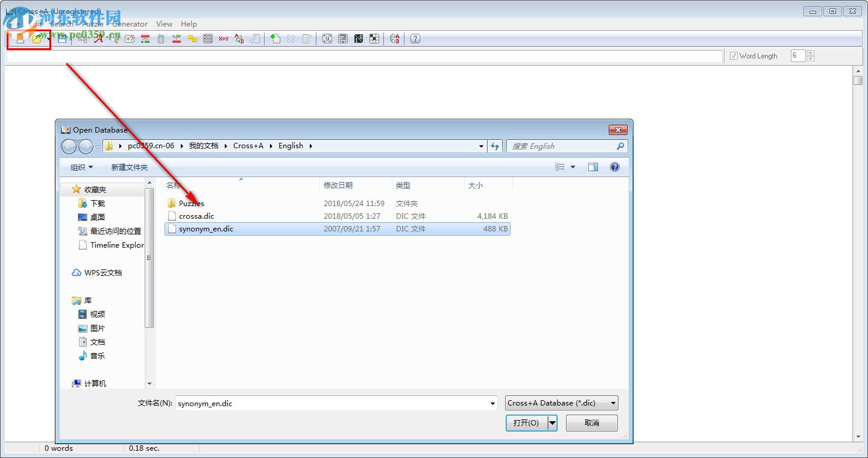Click the 文件名 filename input field
Image resolution: width=868 pixels, height=458 pixels.
[x=332, y=403]
